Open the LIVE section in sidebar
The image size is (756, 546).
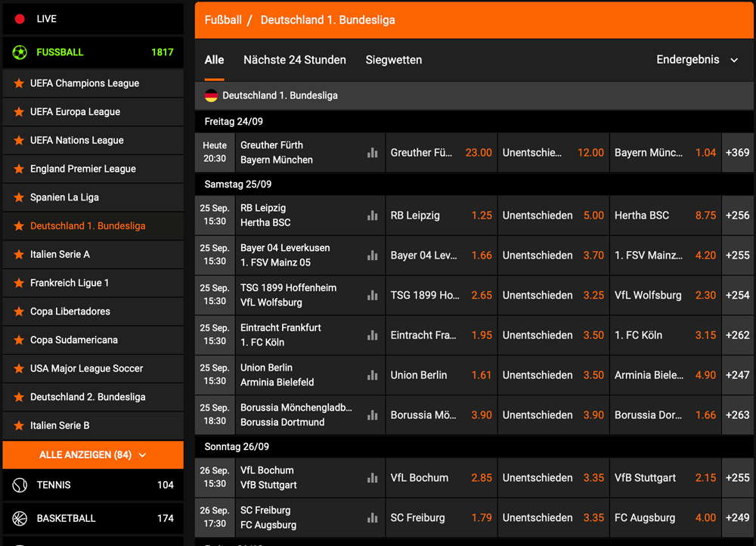tap(93, 19)
